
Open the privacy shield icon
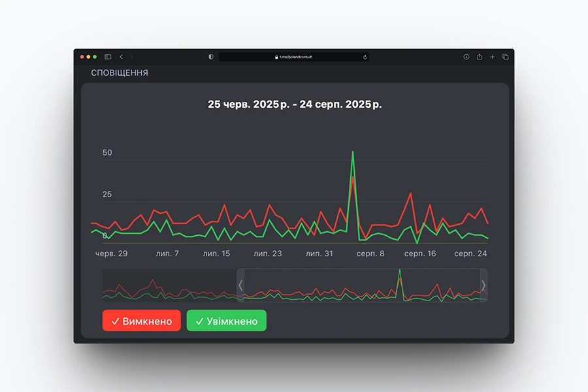pos(211,57)
